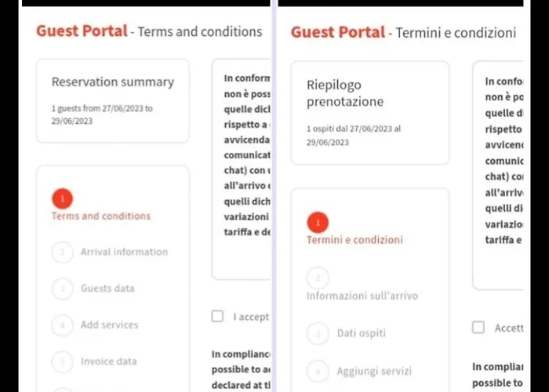Open the 'Termini e condizioni' step
Image resolution: width=549 pixels, height=392 pixels.
[x=354, y=240]
